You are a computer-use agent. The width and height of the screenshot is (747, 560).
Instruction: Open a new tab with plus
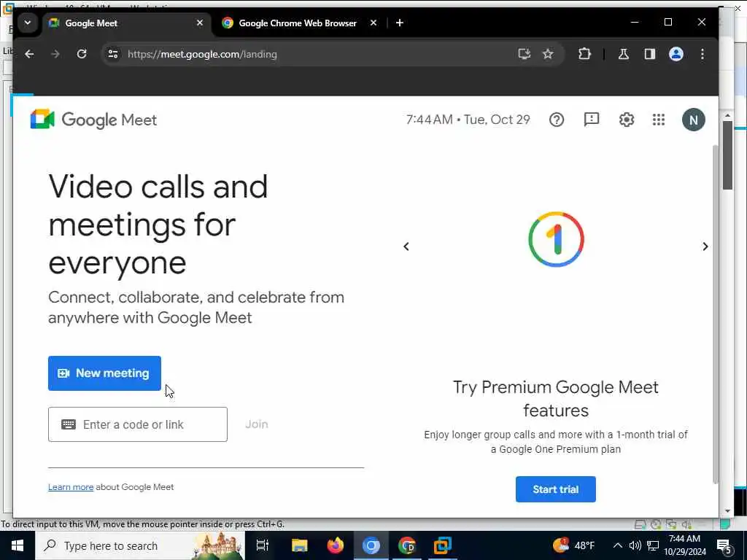click(x=400, y=23)
